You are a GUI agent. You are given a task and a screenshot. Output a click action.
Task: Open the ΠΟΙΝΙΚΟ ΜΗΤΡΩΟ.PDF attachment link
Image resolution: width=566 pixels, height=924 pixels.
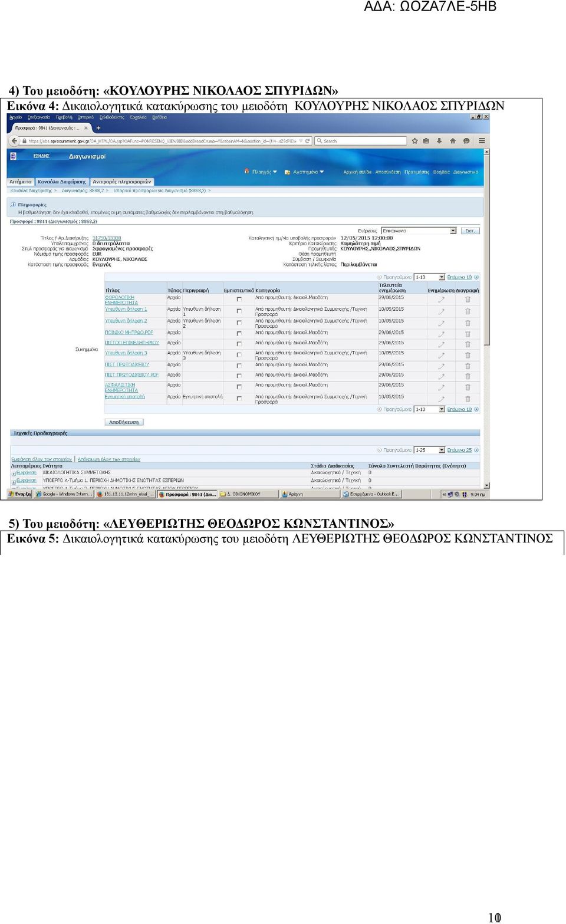click(129, 333)
